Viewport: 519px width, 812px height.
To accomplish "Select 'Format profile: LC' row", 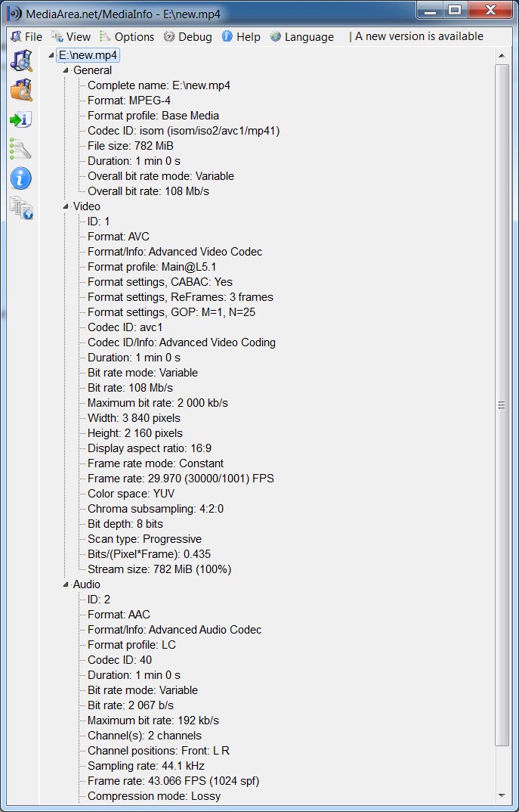I will [x=132, y=645].
